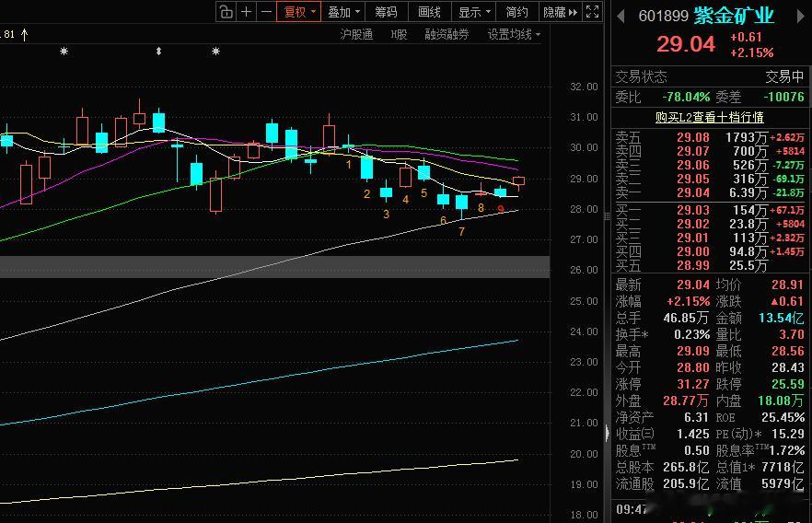
Task: Click 卖四 price 29.07
Action: (x=693, y=151)
